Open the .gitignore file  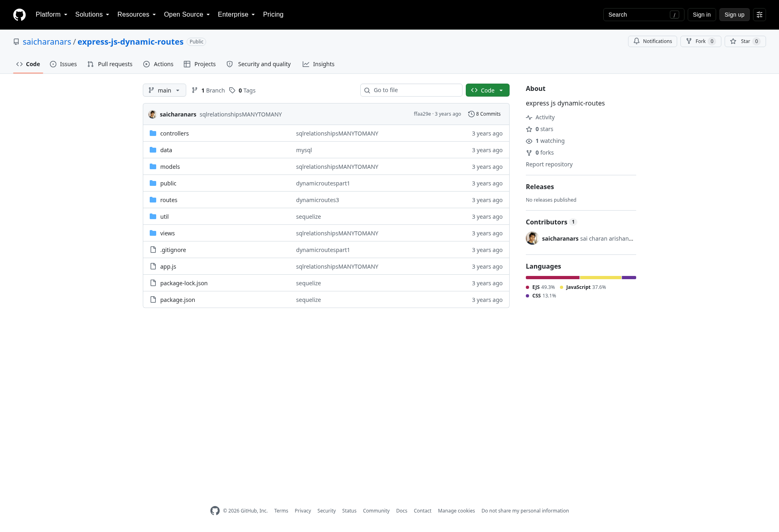tap(173, 250)
